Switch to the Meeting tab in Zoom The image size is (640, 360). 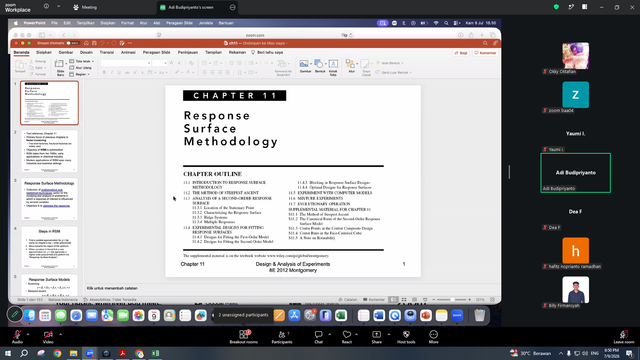pos(85,7)
